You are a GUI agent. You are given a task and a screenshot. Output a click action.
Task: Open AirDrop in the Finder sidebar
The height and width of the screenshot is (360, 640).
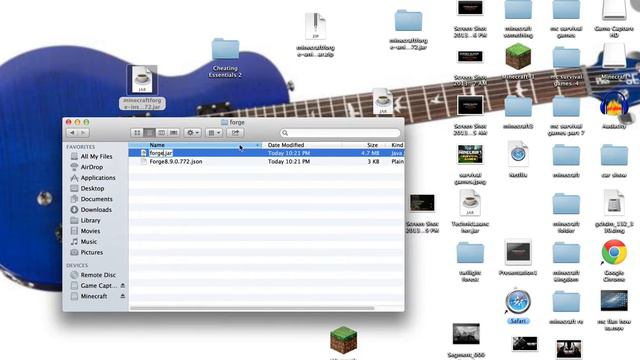coord(91,167)
